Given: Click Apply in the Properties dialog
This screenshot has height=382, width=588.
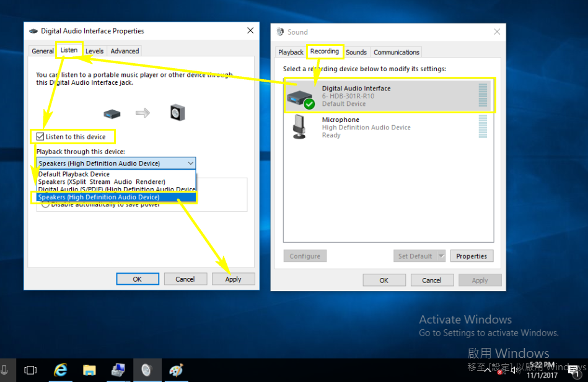Looking at the screenshot, I should (233, 279).
